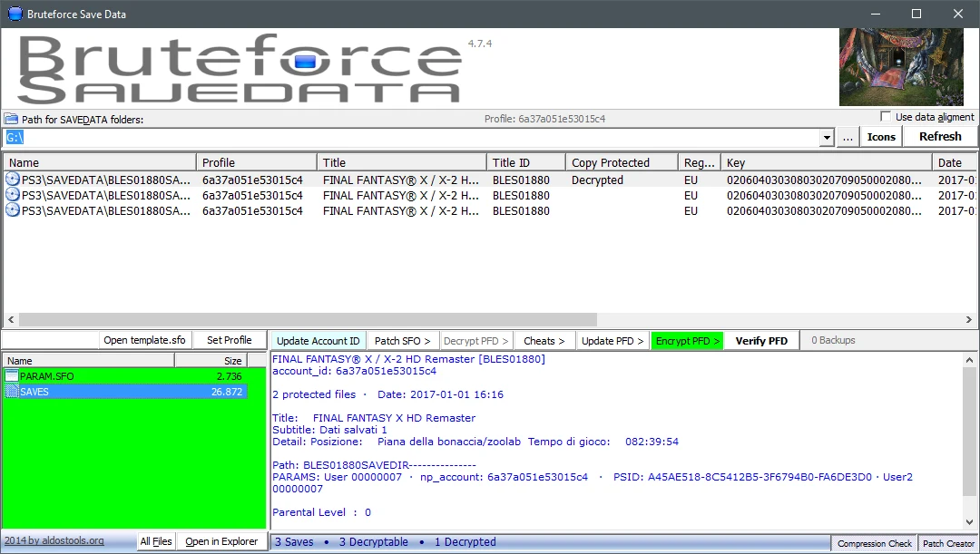Click the Icons button
The height and width of the screenshot is (554, 980).
point(881,137)
